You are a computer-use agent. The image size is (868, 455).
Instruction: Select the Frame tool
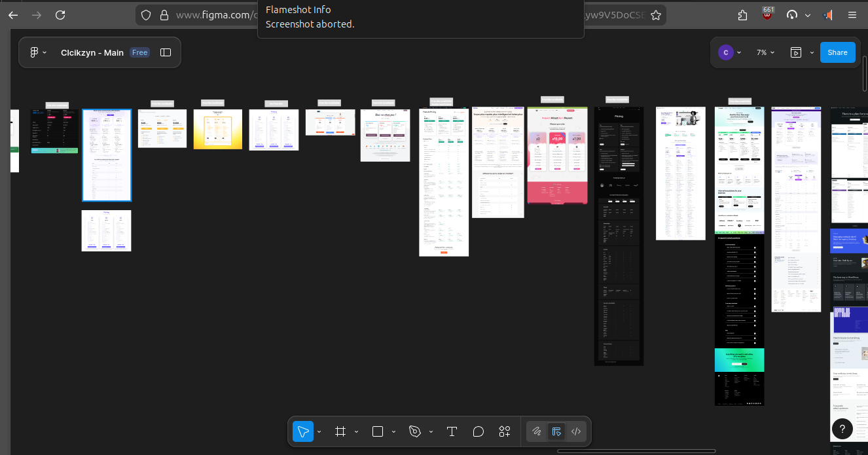[340, 431]
